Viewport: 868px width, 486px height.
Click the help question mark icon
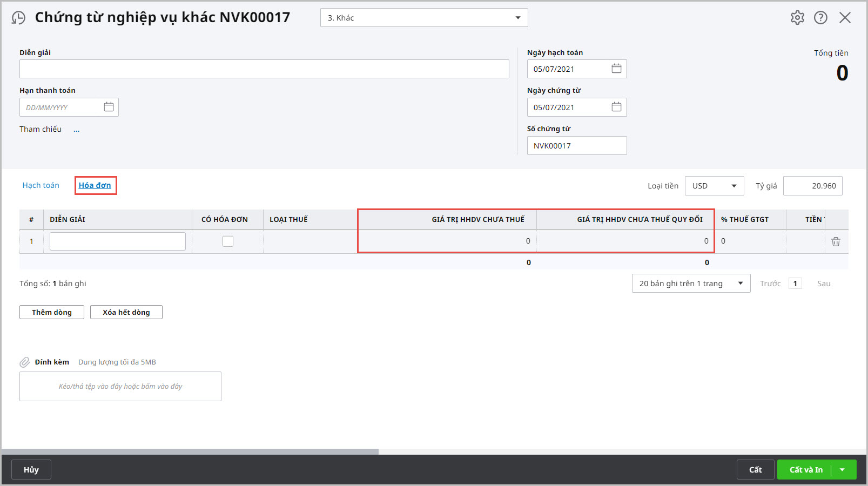click(820, 18)
